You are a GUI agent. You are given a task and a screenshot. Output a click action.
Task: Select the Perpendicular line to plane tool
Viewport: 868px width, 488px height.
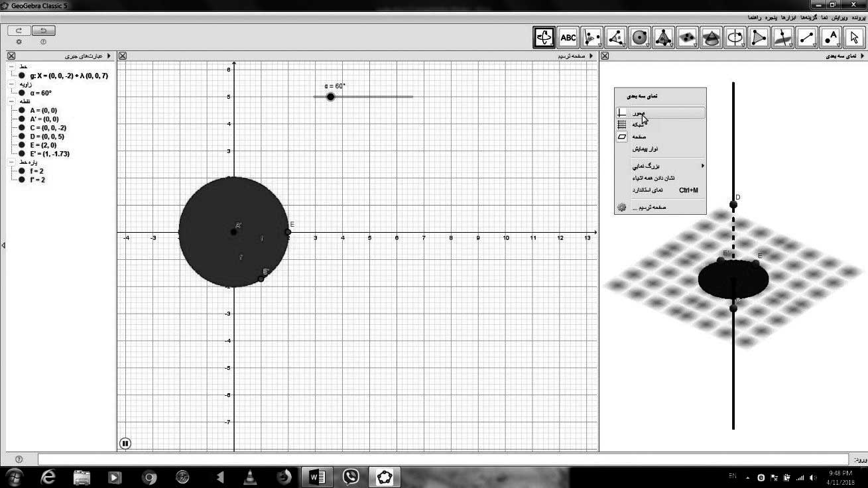(783, 38)
